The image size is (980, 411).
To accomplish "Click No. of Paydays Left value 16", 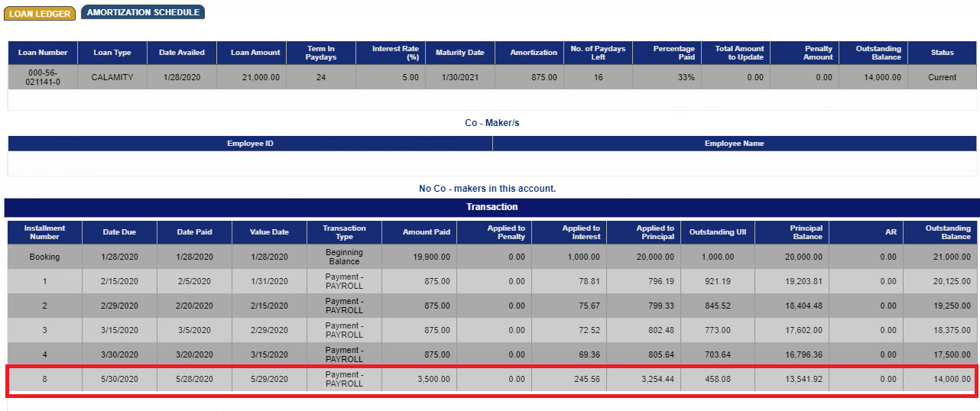I will (598, 77).
